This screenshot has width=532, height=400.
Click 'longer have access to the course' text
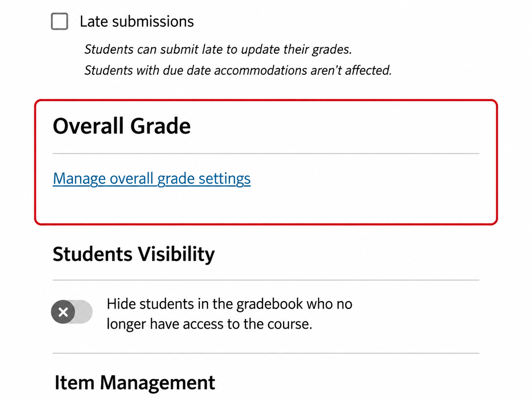pyautogui.click(x=209, y=324)
